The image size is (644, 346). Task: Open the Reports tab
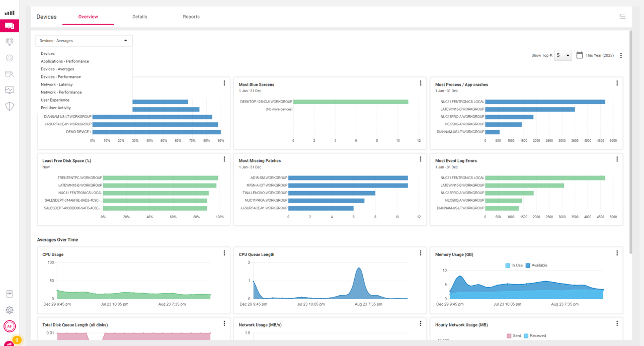[x=191, y=17]
